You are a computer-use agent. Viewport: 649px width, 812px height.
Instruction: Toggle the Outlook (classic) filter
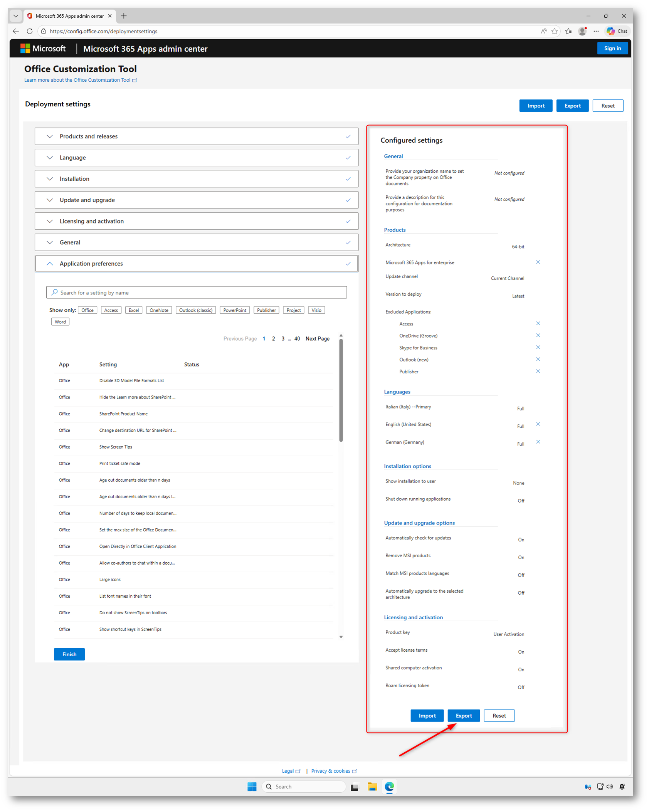[x=196, y=310]
